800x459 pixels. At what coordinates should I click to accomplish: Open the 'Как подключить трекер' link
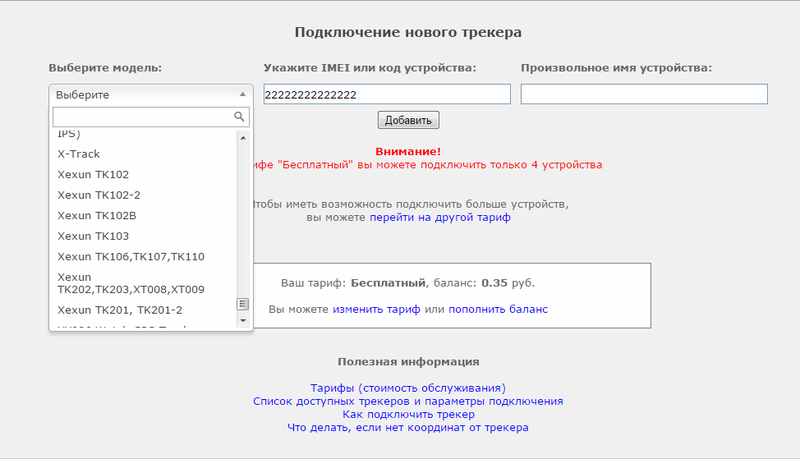(x=408, y=414)
